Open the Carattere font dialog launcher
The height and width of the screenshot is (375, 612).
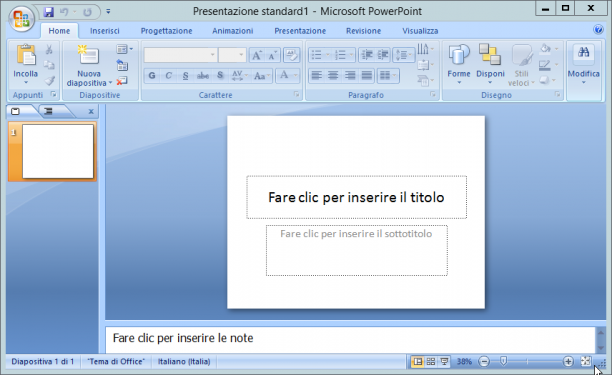297,94
